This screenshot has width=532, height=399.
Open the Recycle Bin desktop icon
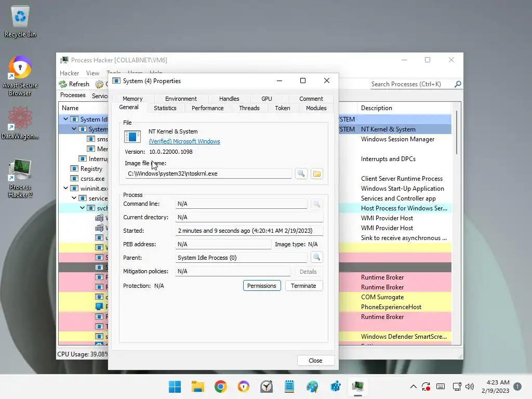tap(20, 22)
